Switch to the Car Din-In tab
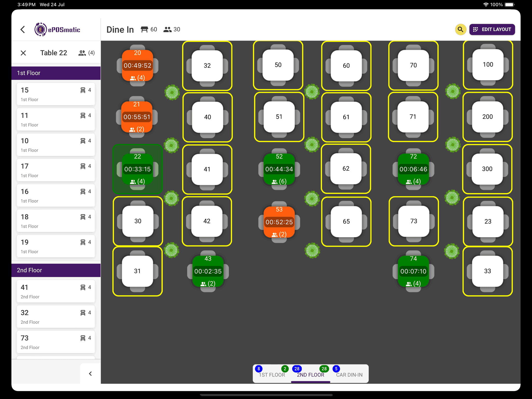The image size is (532, 399). coord(349,375)
